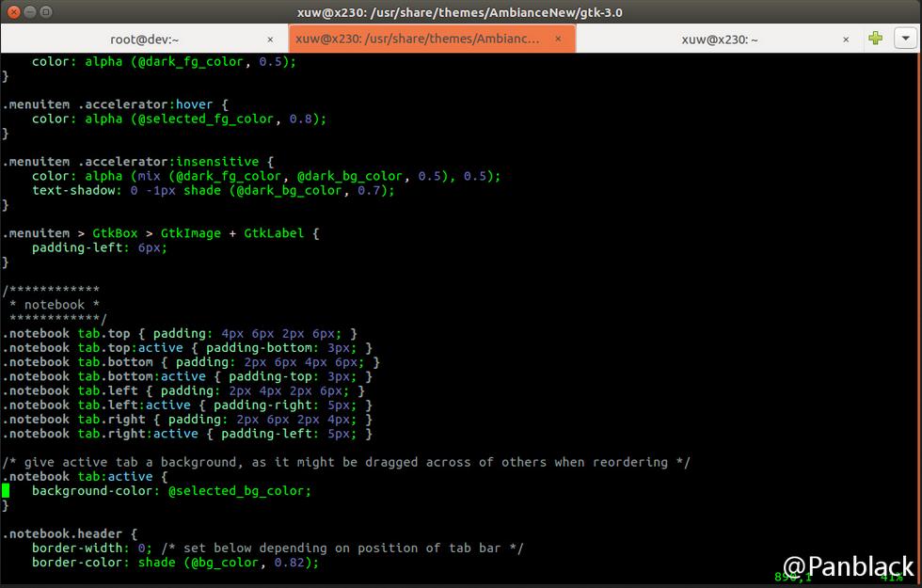This screenshot has height=588, width=922.
Task: Switch to the root@dev:~ tab
Action: pos(145,40)
